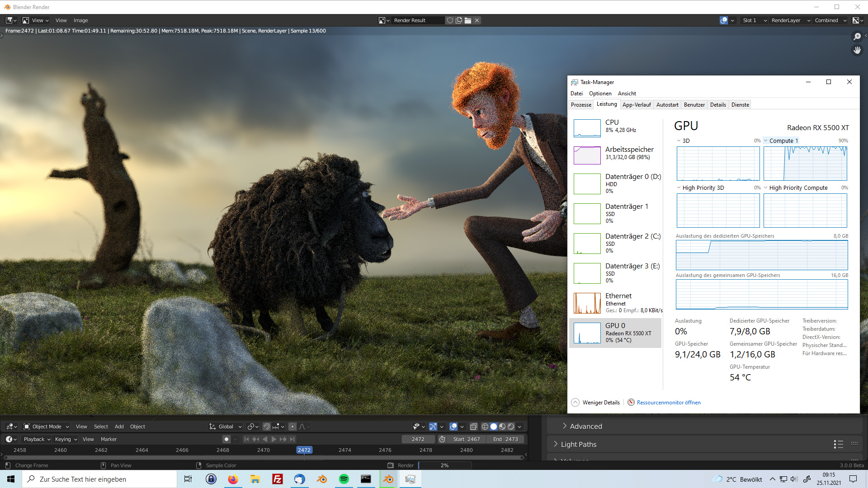This screenshot has width=868, height=488.
Task: Open Optionen menu in Task-Manager
Action: click(600, 94)
